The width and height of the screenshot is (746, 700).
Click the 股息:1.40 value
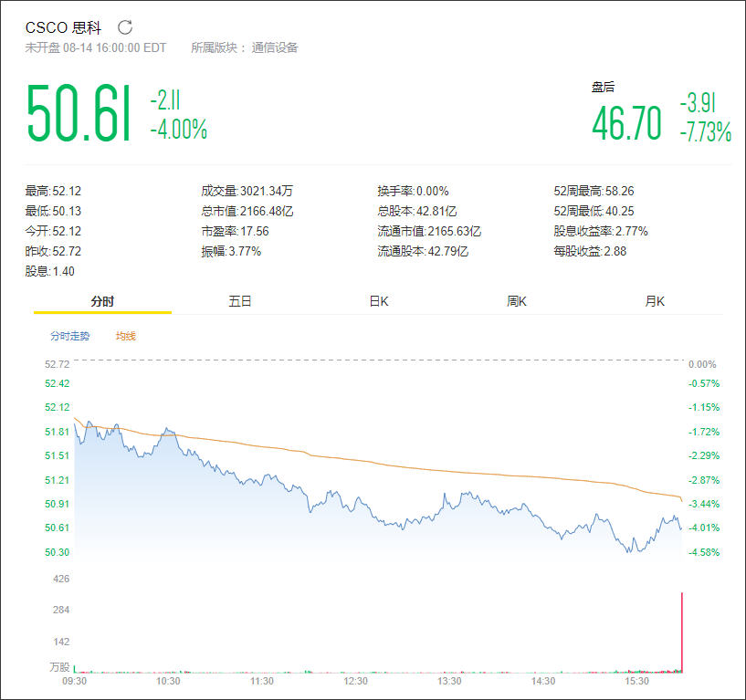[50, 272]
